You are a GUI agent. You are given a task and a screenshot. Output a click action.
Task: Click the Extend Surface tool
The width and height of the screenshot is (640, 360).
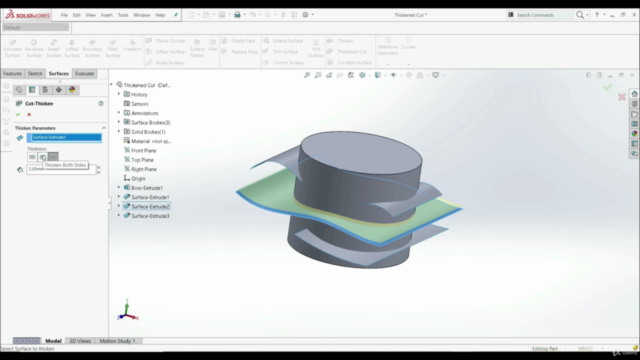click(x=283, y=41)
